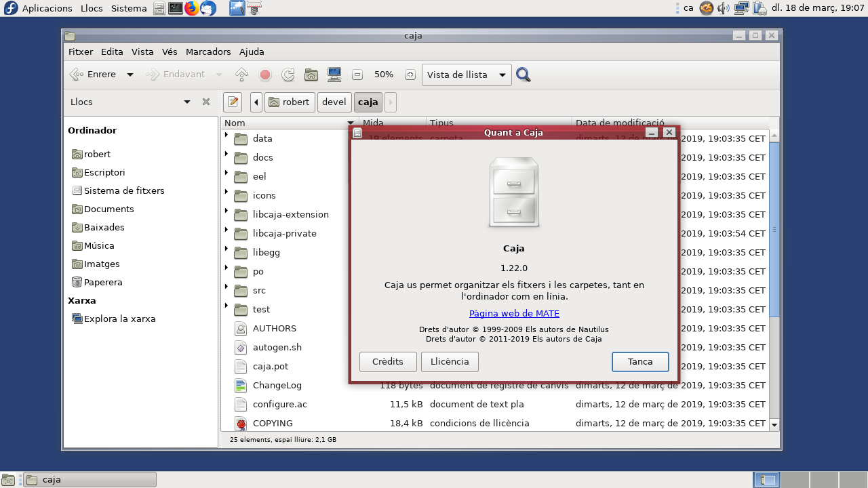Click the autogen.sh script icon
Image resolution: width=868 pixels, height=488 pixels.
pyautogui.click(x=241, y=348)
